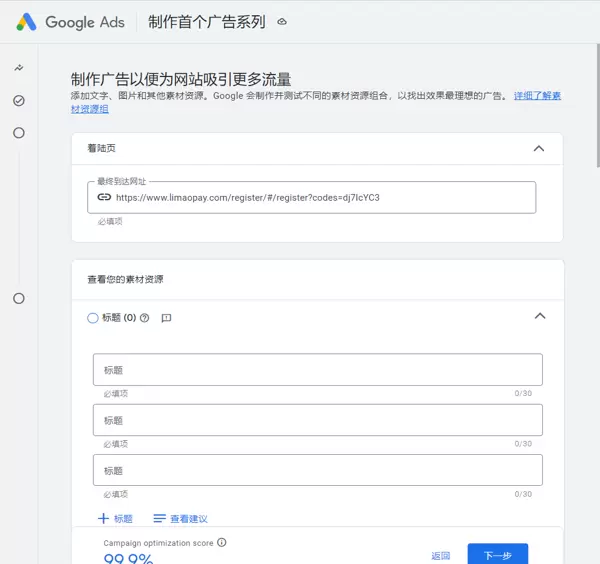
Task: Collapse the 着陆页 section
Action: coord(539,148)
